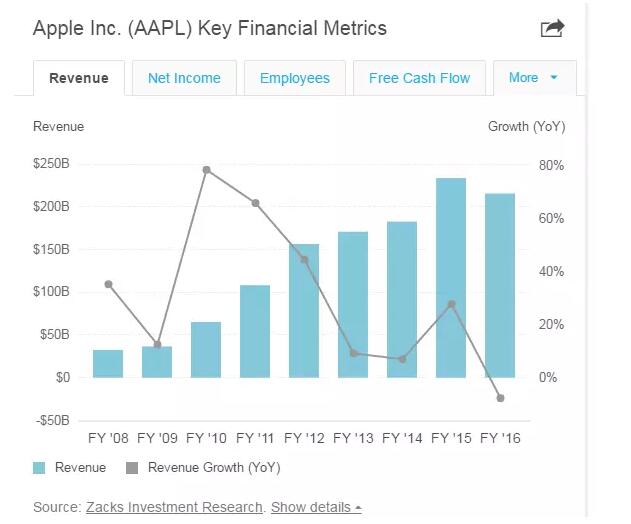Image resolution: width=631 pixels, height=524 pixels.
Task: Toggle the Revenue legend series
Action: [x=80, y=467]
